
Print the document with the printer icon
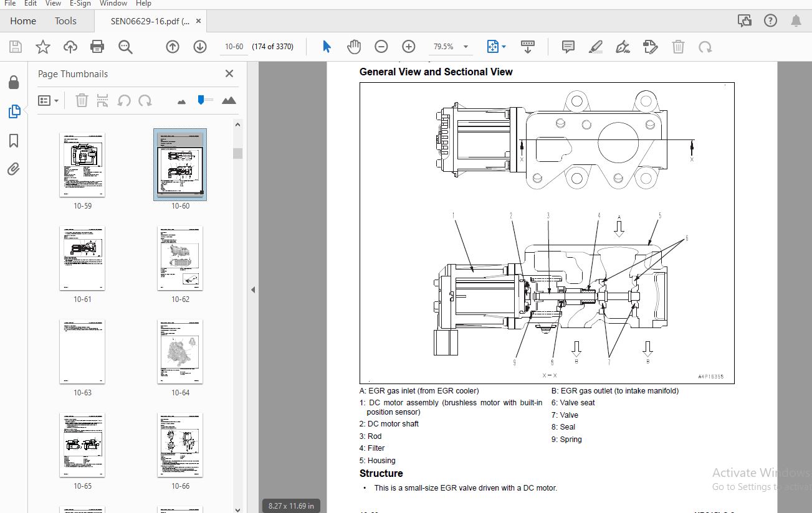coord(97,47)
